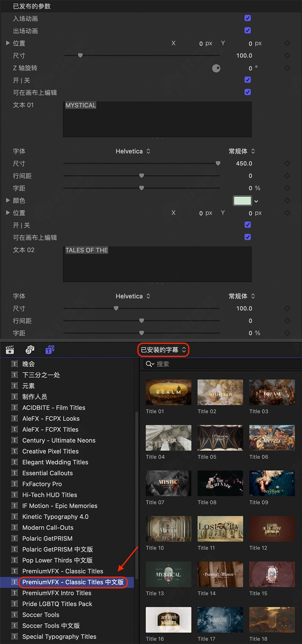Select the 下三分之一处 category
The height and width of the screenshot is (644, 302).
coord(41,375)
